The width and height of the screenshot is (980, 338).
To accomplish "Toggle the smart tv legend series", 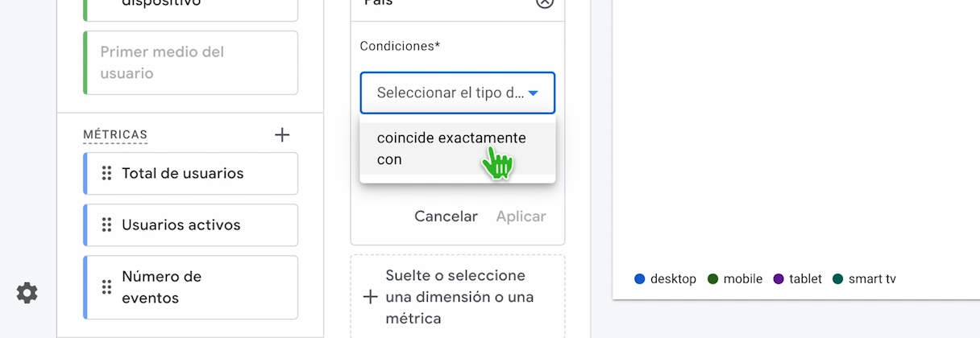I will pyautogui.click(x=864, y=279).
